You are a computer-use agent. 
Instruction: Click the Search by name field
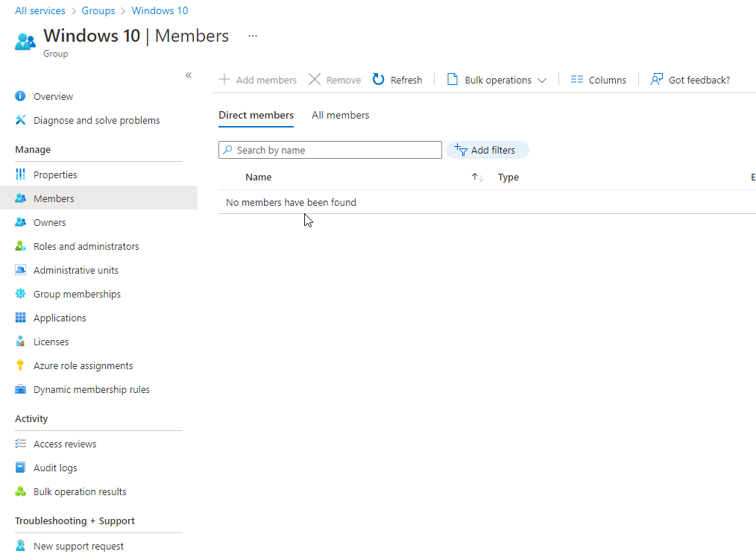pyautogui.click(x=330, y=150)
